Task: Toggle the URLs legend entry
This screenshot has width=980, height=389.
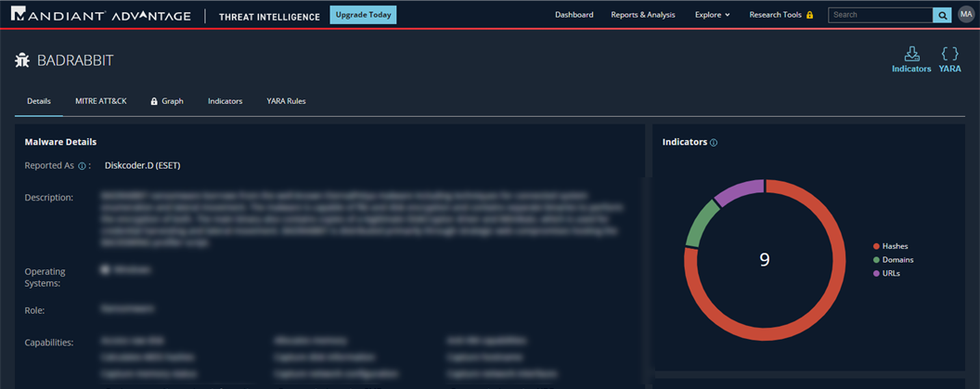Action: tap(887, 273)
